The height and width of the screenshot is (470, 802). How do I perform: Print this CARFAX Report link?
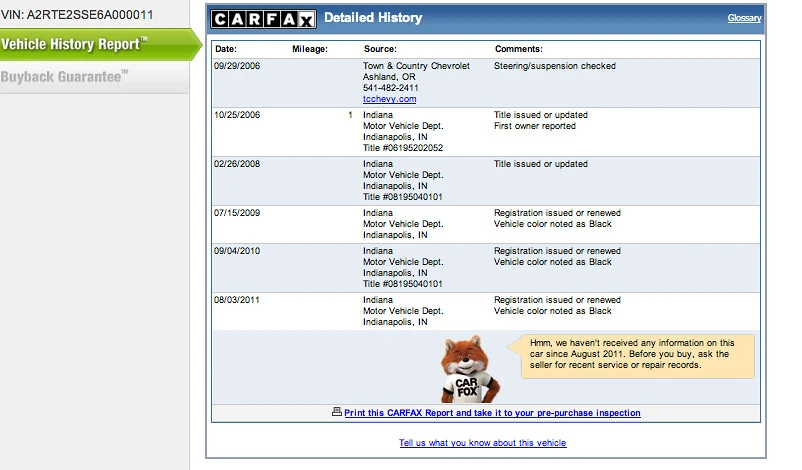click(492, 413)
